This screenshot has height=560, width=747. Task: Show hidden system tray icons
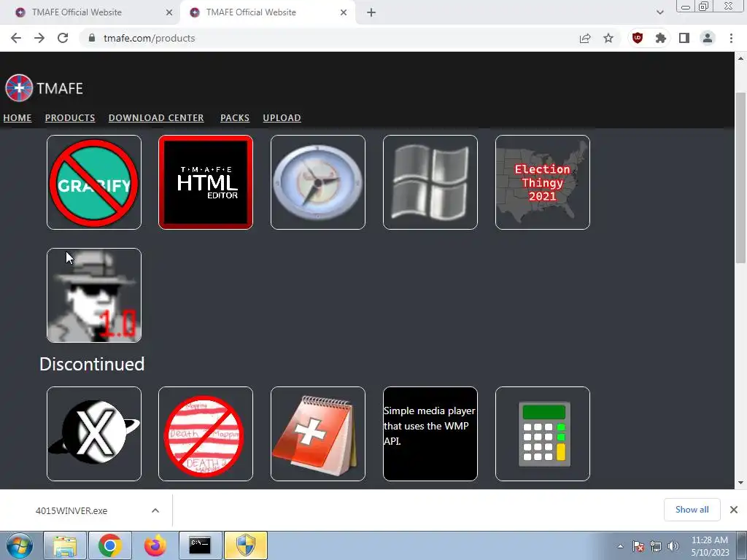pyautogui.click(x=620, y=546)
